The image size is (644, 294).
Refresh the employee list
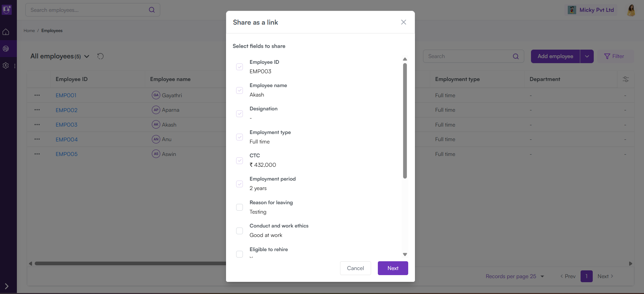(101, 56)
